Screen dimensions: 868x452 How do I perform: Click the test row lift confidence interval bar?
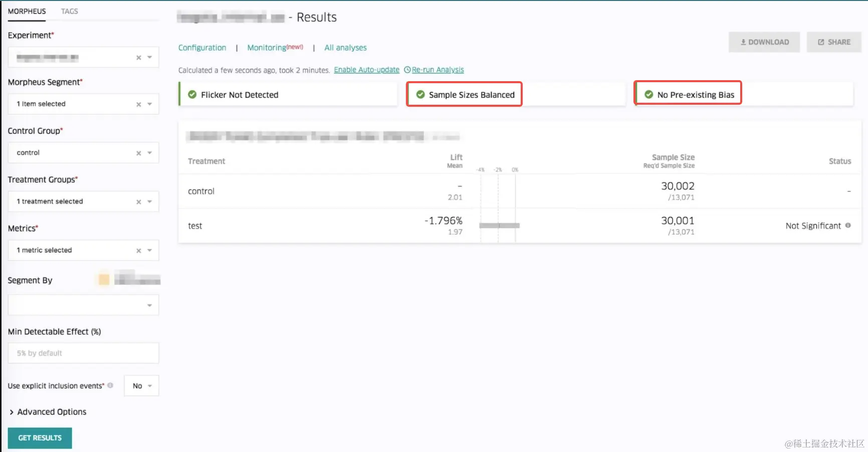[499, 225]
